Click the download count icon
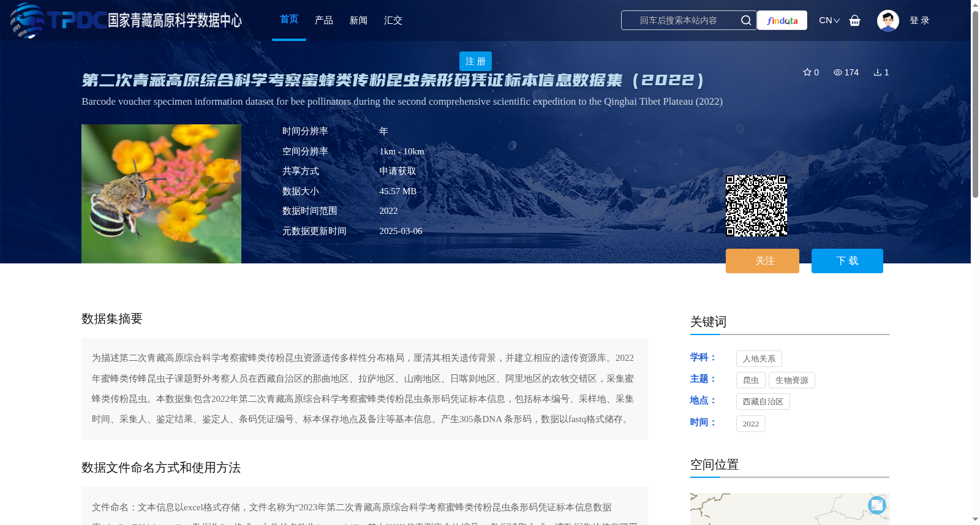Screen dimensions: 980x525 pyautogui.click(x=877, y=72)
